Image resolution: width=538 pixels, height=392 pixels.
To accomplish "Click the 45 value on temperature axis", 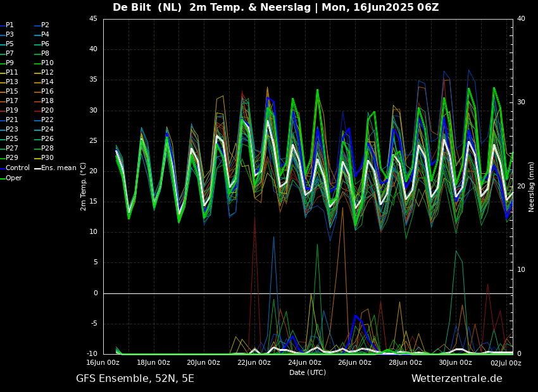I will coord(93,19).
